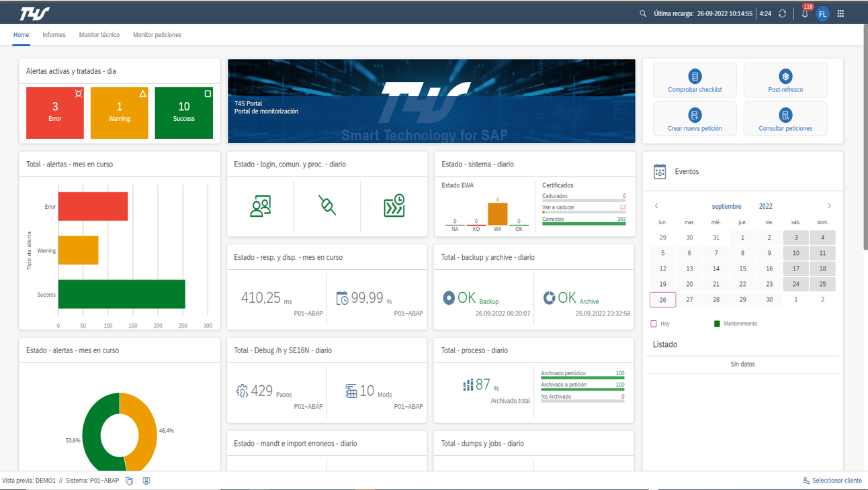Click the Última recarga timestamp text
Viewport: 868px width, 490px height.
(x=703, y=13)
